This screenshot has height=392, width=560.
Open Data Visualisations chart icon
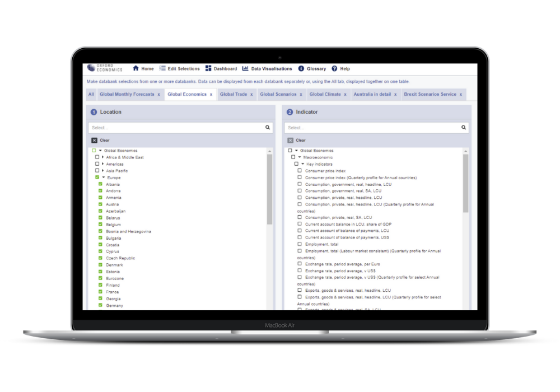(x=245, y=68)
